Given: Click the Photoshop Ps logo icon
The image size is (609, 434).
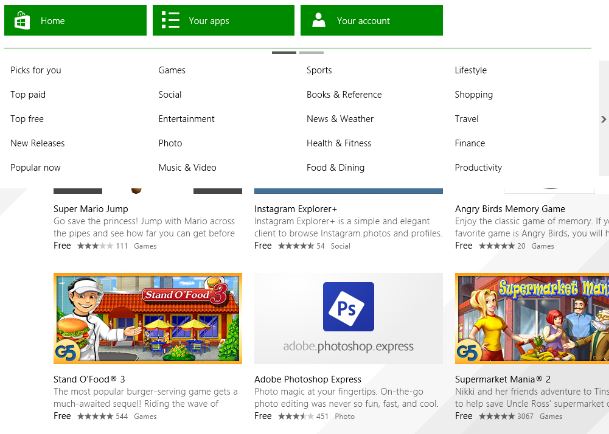Looking at the screenshot, I should coord(348,307).
